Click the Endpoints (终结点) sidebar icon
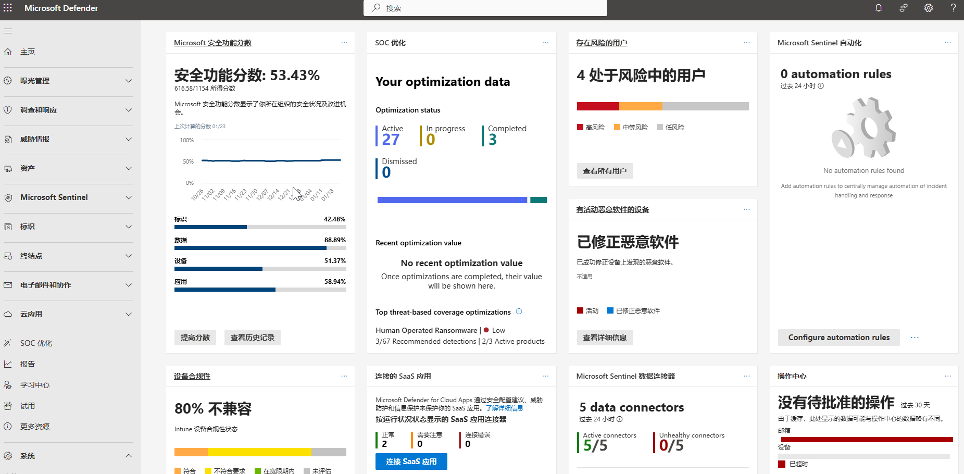 pos(8,256)
